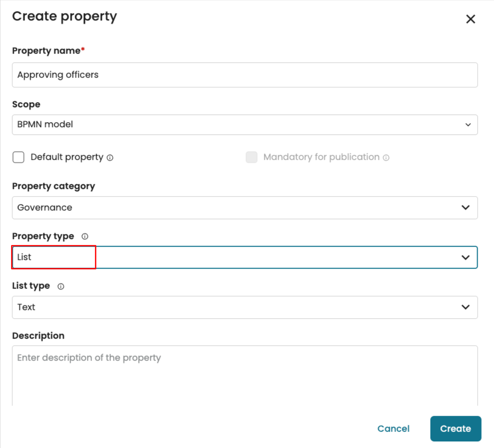The image size is (494, 448).
Task: Close the Create property dialog
Action: (470, 19)
